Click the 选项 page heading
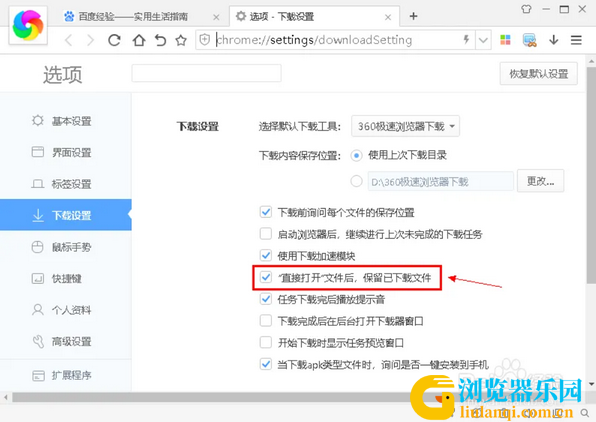The image size is (596, 422). [x=62, y=74]
